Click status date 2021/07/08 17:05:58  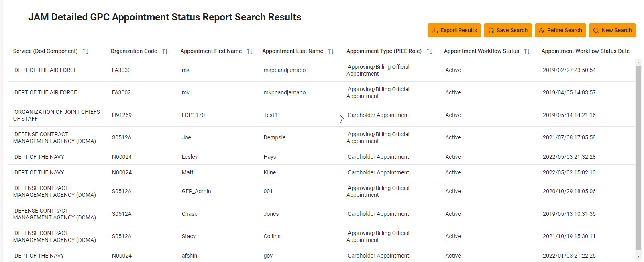pos(569,137)
